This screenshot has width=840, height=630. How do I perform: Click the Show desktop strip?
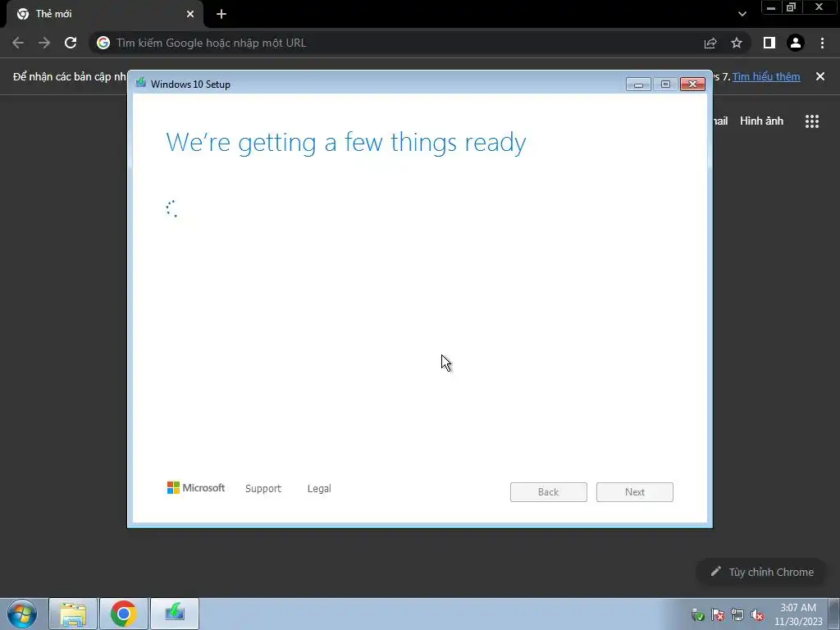pyautogui.click(x=834, y=614)
